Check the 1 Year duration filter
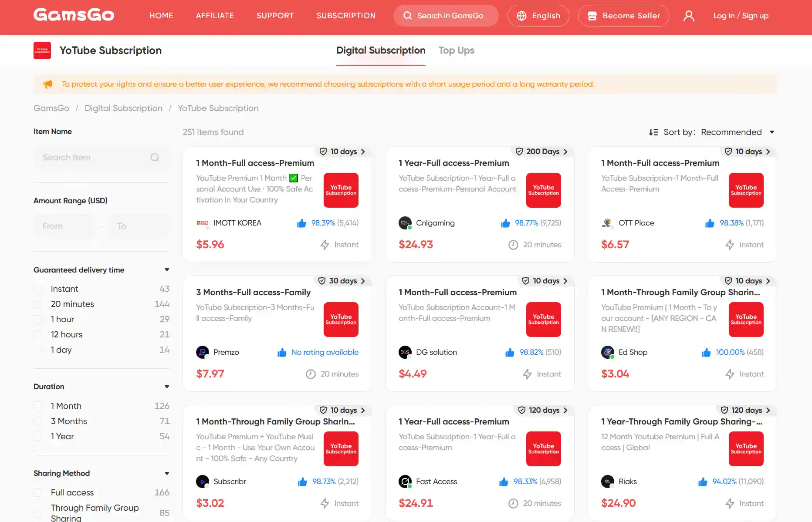This screenshot has width=812, height=522. [38, 437]
